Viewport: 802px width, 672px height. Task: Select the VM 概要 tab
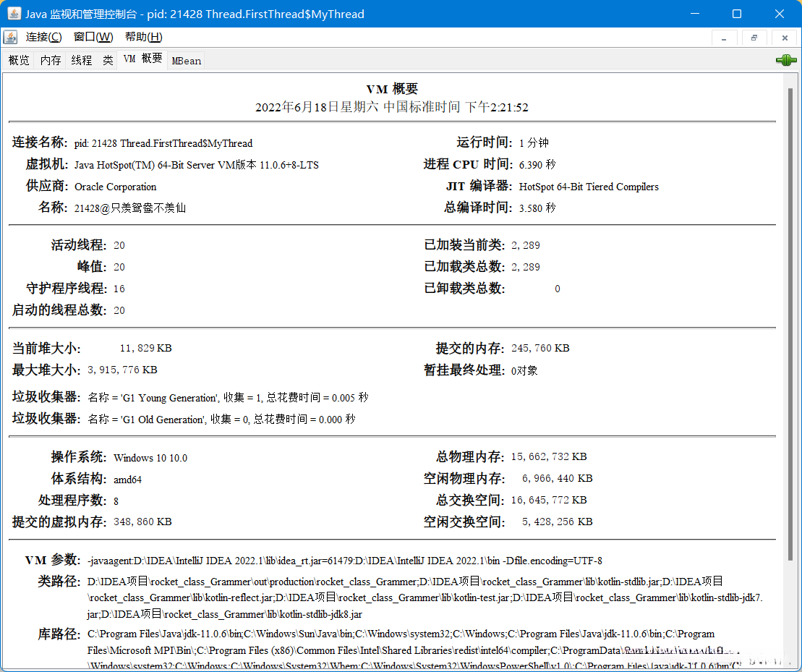pyautogui.click(x=142, y=59)
